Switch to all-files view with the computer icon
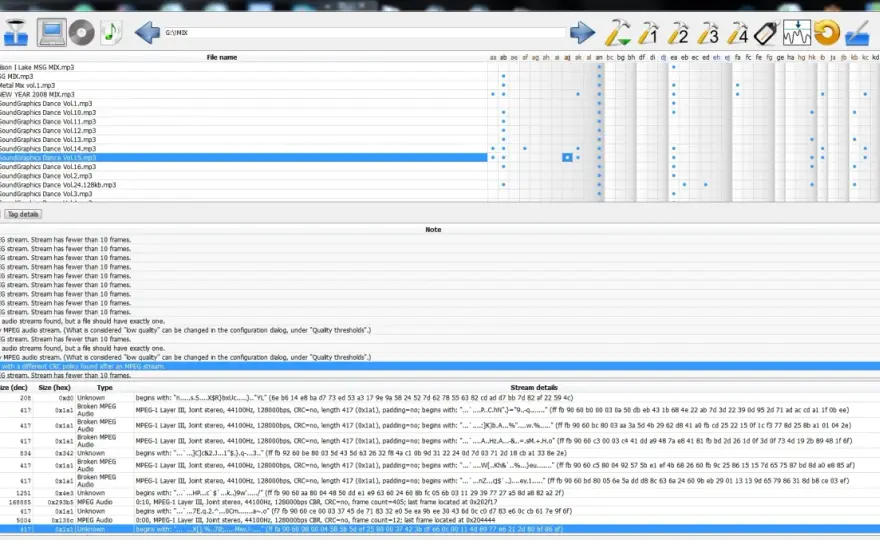 52,33
